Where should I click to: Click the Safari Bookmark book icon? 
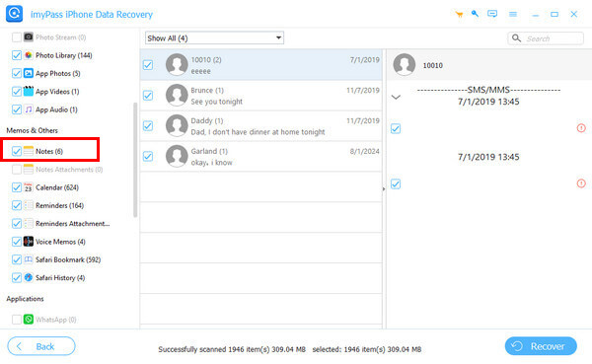pos(29,259)
